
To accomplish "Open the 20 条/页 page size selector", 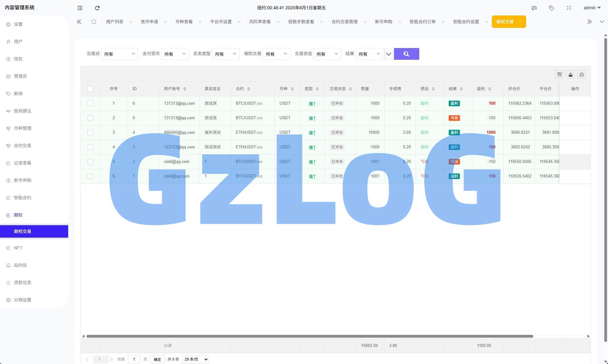I will click(196, 359).
